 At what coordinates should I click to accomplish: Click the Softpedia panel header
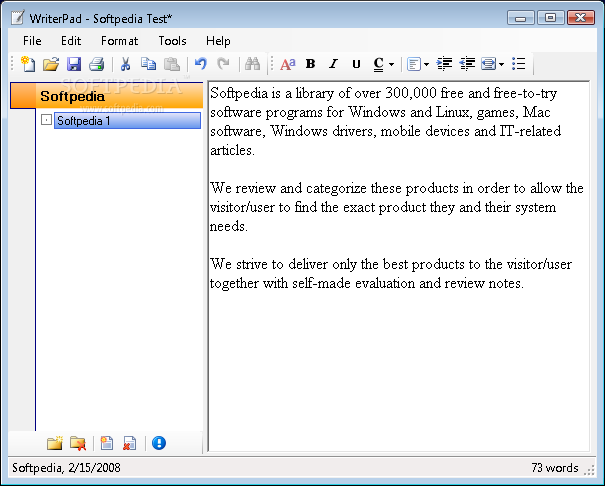click(x=106, y=96)
